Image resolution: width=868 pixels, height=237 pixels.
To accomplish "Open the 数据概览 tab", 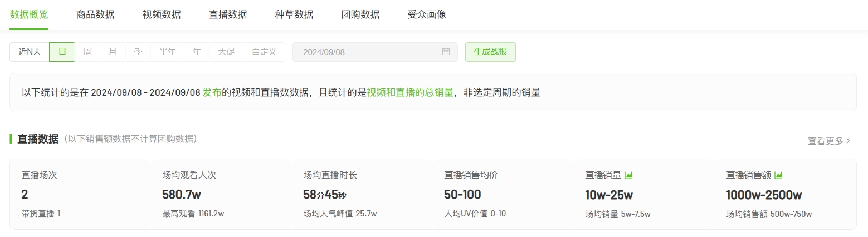I will coord(29,15).
